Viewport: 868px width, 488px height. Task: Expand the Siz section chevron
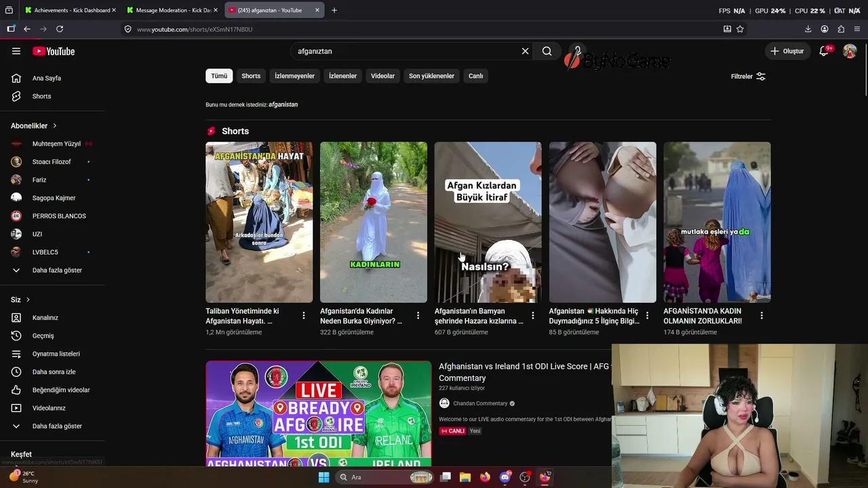28,300
